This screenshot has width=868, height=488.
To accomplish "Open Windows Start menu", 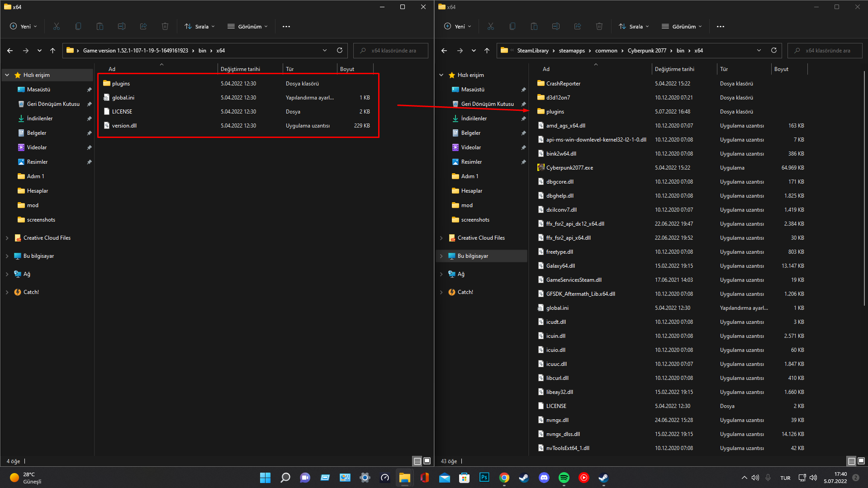I will (265, 478).
